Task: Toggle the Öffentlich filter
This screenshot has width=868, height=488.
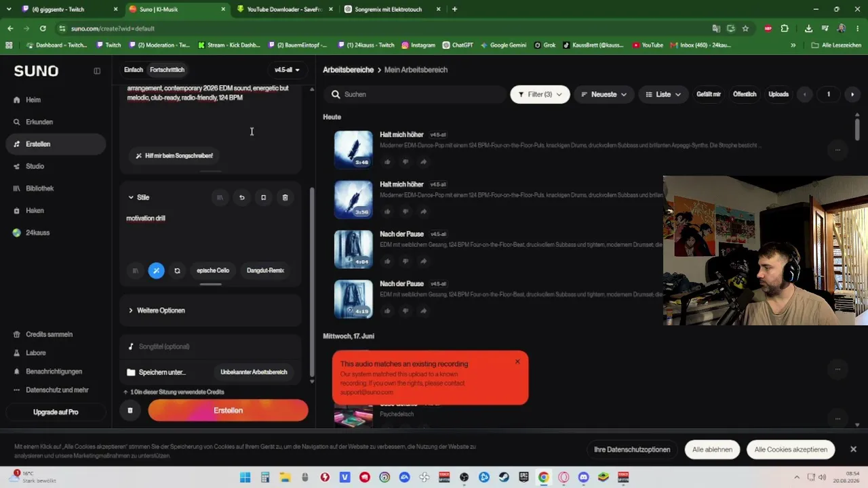Action: pos(745,94)
